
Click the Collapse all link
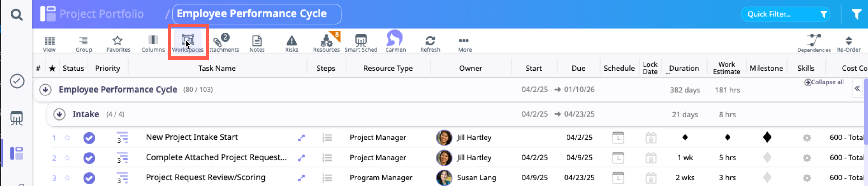point(824,82)
